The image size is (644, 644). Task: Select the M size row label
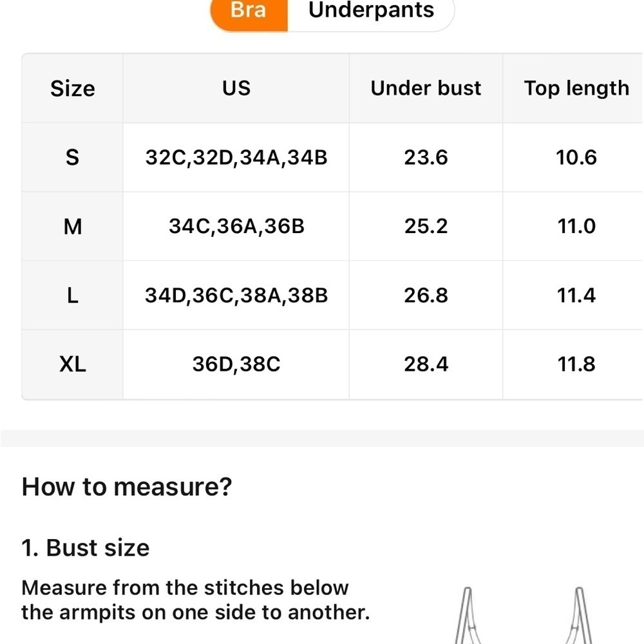tap(72, 226)
